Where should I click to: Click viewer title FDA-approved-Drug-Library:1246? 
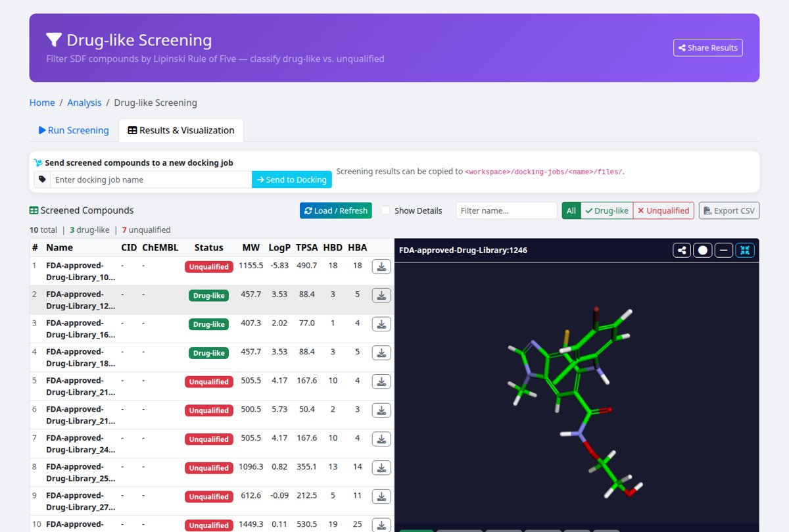pos(463,250)
